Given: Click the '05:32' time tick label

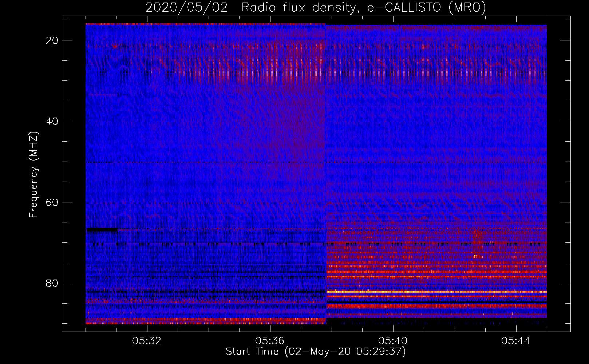Looking at the screenshot, I should pyautogui.click(x=147, y=341).
